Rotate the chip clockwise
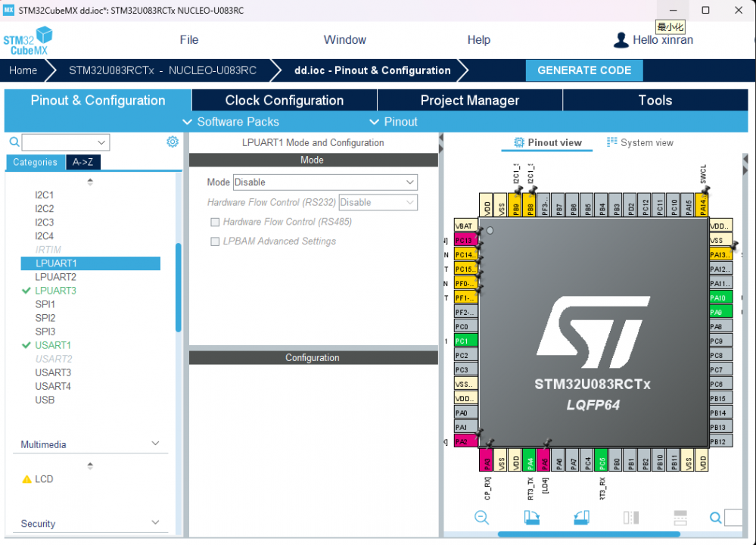The width and height of the screenshot is (756, 545). pyautogui.click(x=532, y=518)
